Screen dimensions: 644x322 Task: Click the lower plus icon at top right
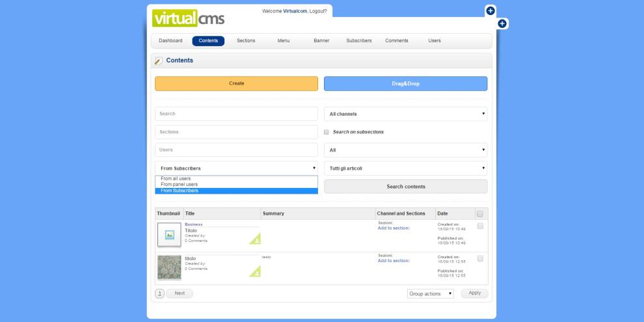[502, 24]
